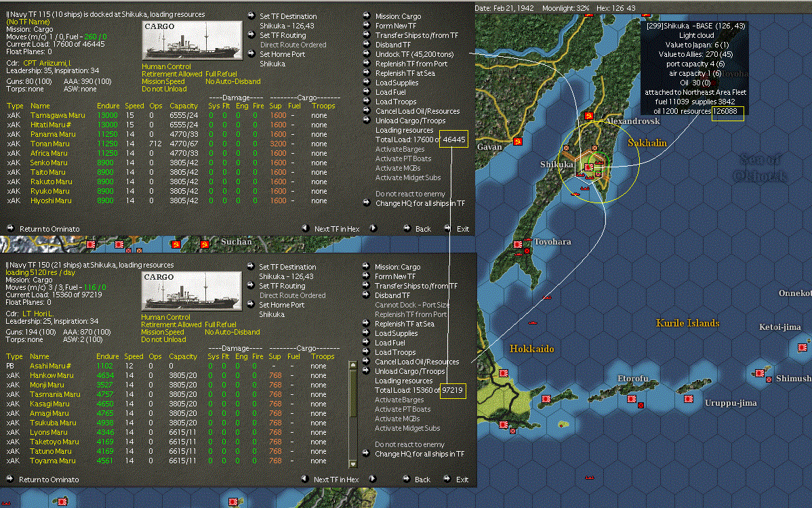Click arrow icon beside Form New TF in TF 115 panel
The width and height of the screenshot is (812, 508).
367,25
